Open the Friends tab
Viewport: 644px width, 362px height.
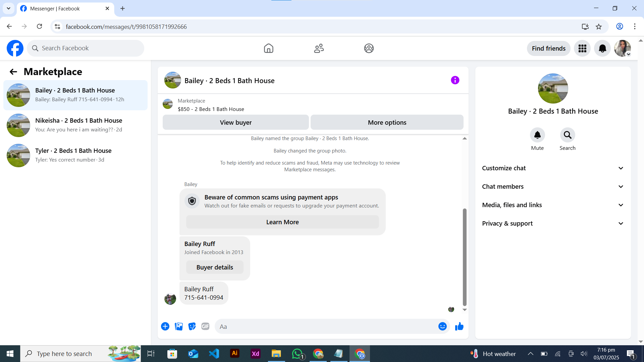(319, 49)
